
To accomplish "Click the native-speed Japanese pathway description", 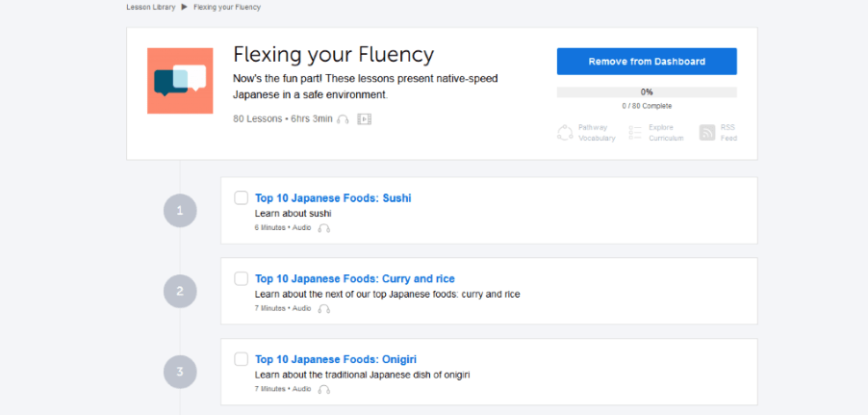I will pyautogui.click(x=366, y=87).
